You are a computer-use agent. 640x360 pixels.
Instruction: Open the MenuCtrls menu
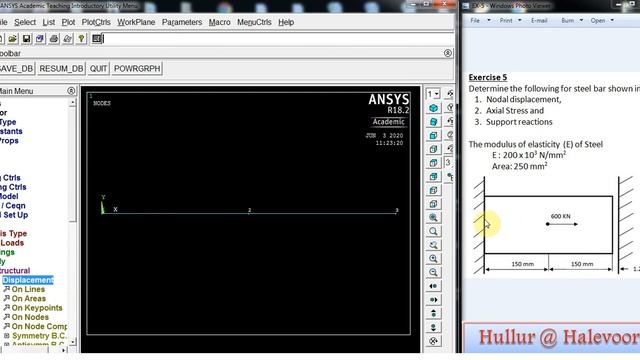tap(254, 22)
